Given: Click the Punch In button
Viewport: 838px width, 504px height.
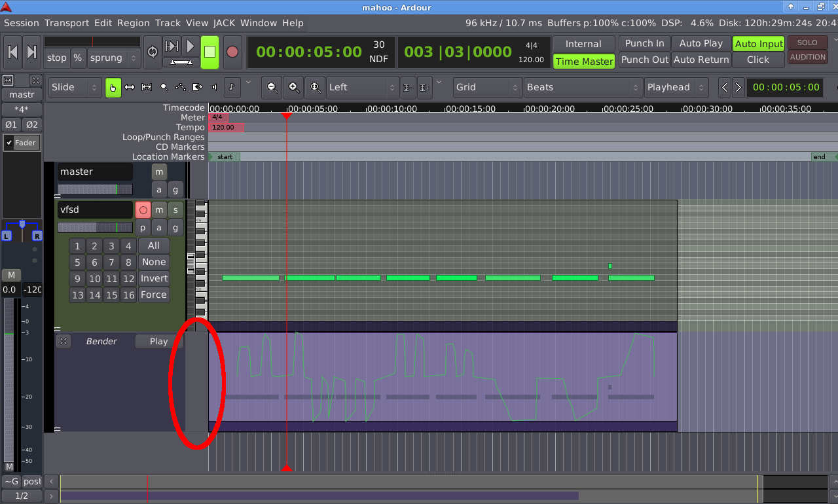Looking at the screenshot, I should 644,43.
